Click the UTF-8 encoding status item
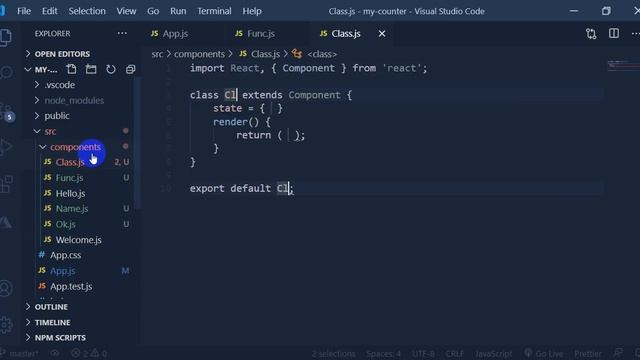This screenshot has width=640, height=360. tap(423, 353)
